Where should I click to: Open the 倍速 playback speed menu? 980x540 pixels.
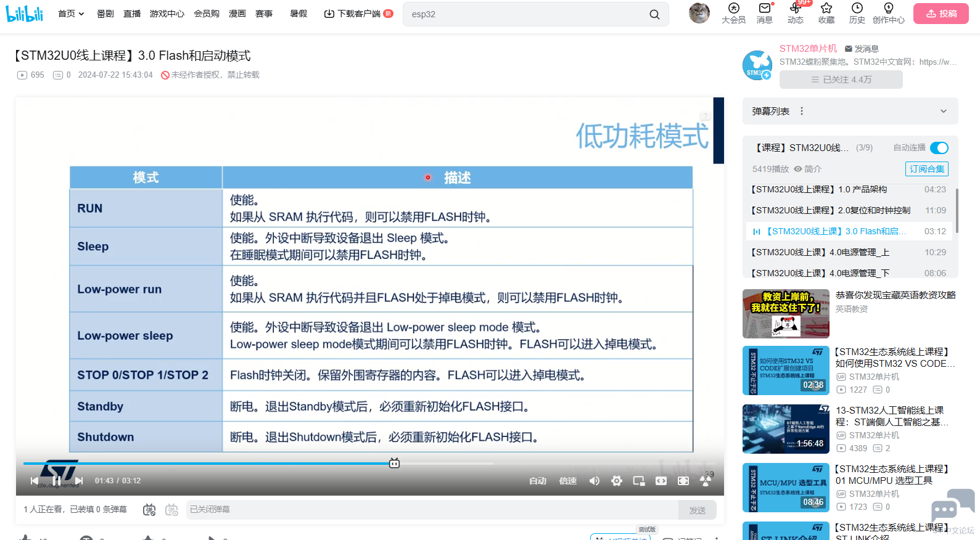568,481
